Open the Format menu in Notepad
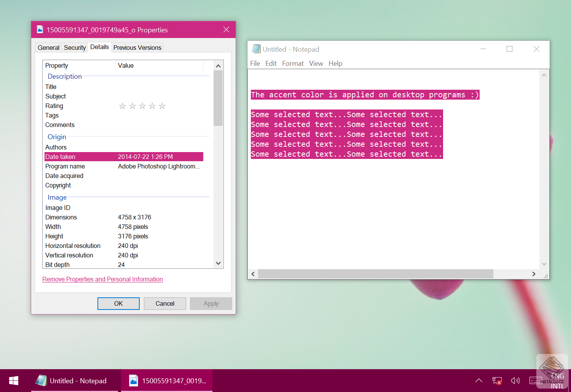The image size is (571, 392). [293, 63]
